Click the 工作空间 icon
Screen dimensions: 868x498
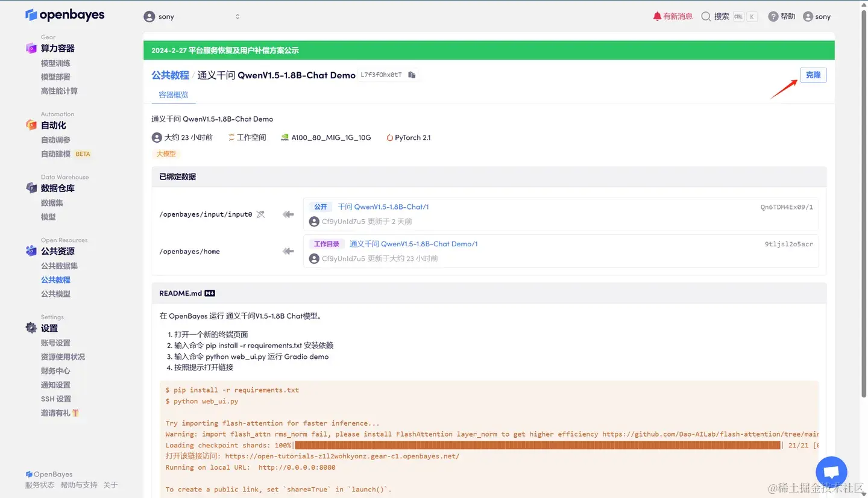pyautogui.click(x=231, y=137)
